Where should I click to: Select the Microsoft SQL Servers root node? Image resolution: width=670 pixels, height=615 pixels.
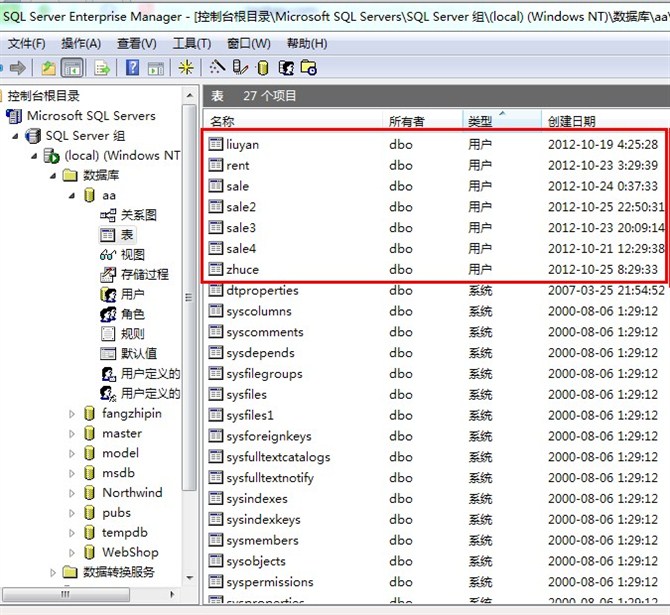pos(81,116)
